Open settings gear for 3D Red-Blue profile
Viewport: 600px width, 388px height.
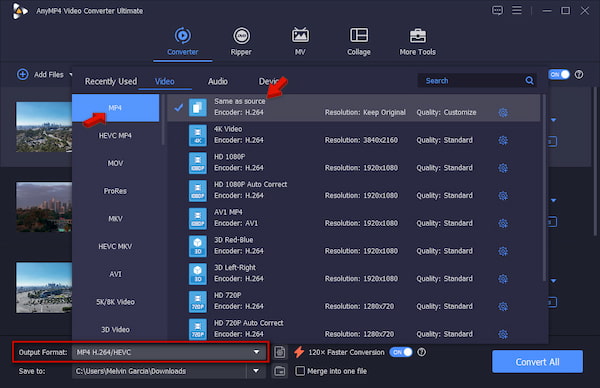pos(503,251)
